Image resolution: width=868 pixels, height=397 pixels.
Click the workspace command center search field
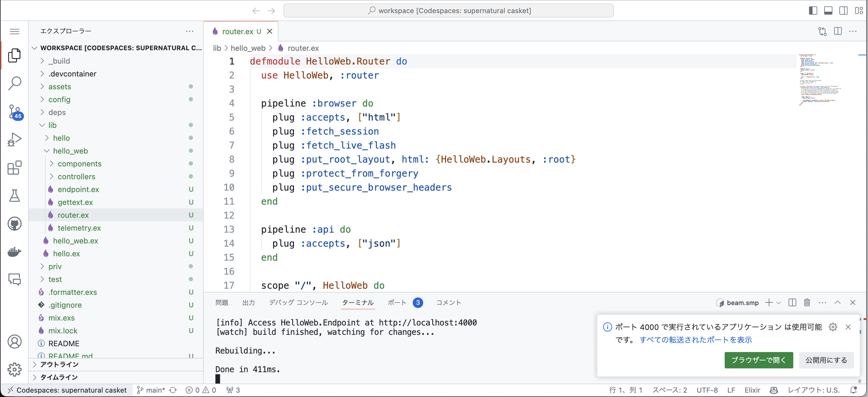click(x=448, y=11)
